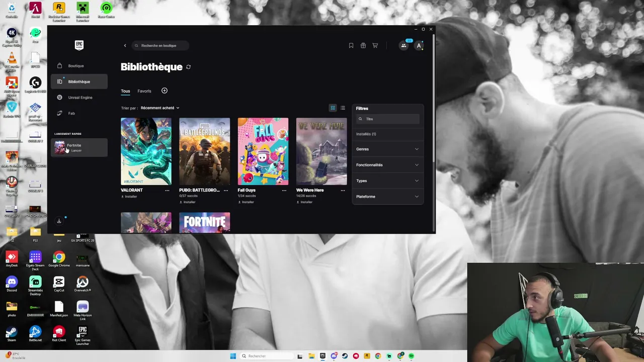Open the We Were Here game cover

(x=321, y=151)
